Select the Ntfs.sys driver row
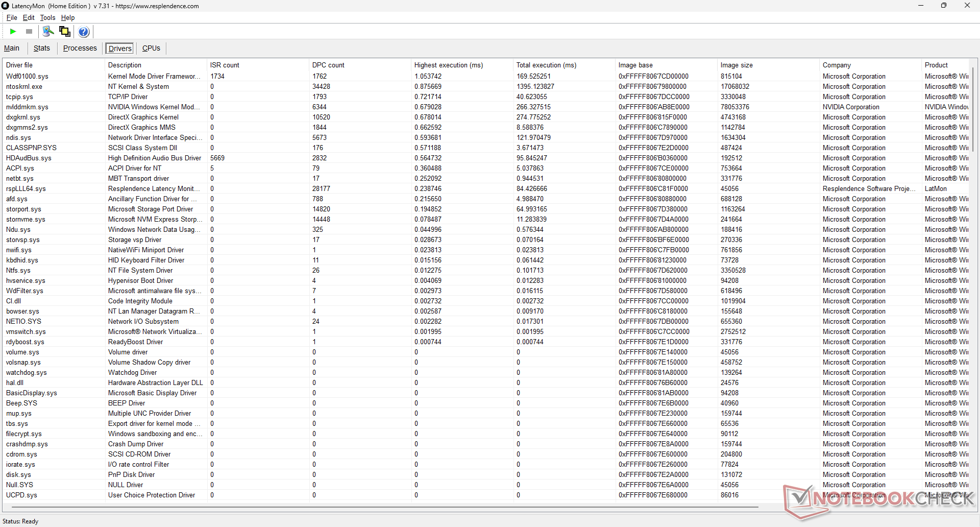 click(486, 270)
